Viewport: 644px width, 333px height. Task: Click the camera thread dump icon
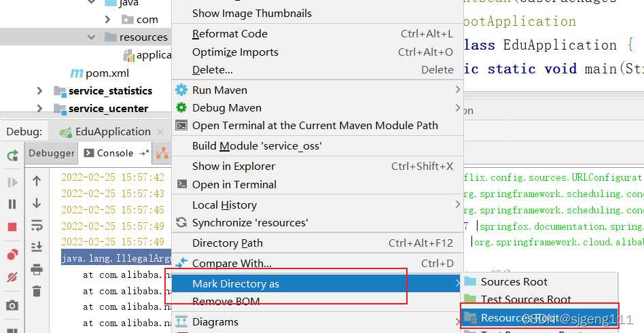coord(12,305)
